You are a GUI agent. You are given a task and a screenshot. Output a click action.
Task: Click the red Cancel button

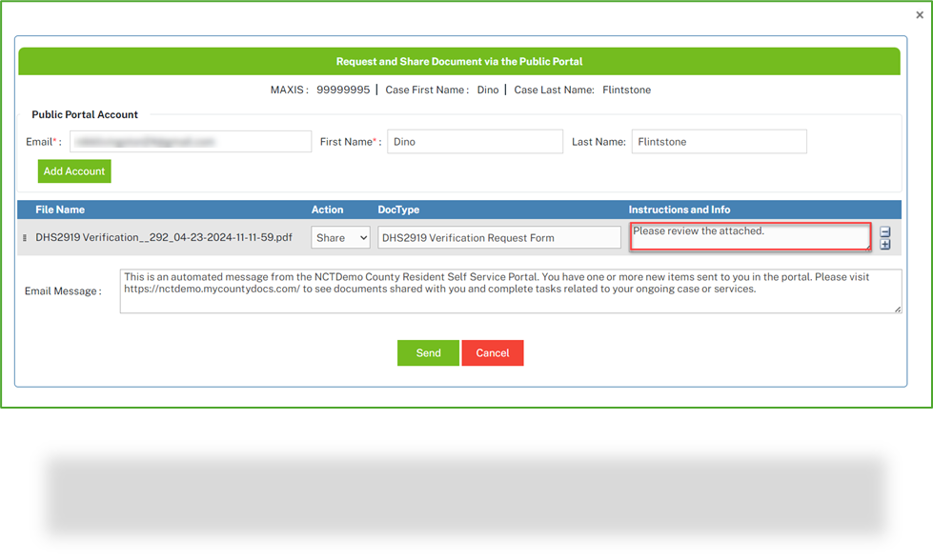[493, 352]
